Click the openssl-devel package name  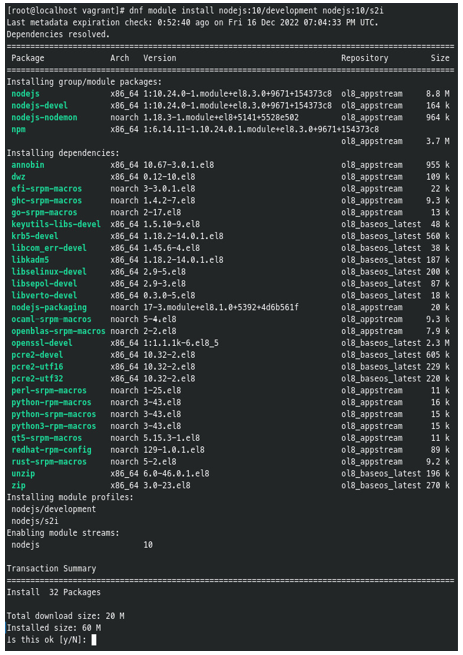[x=42, y=343]
